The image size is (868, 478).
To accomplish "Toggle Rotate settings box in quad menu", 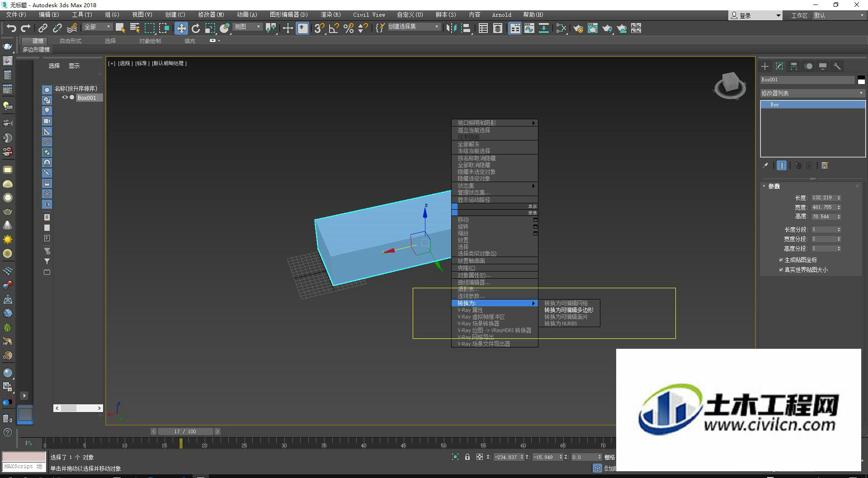I will (535, 227).
